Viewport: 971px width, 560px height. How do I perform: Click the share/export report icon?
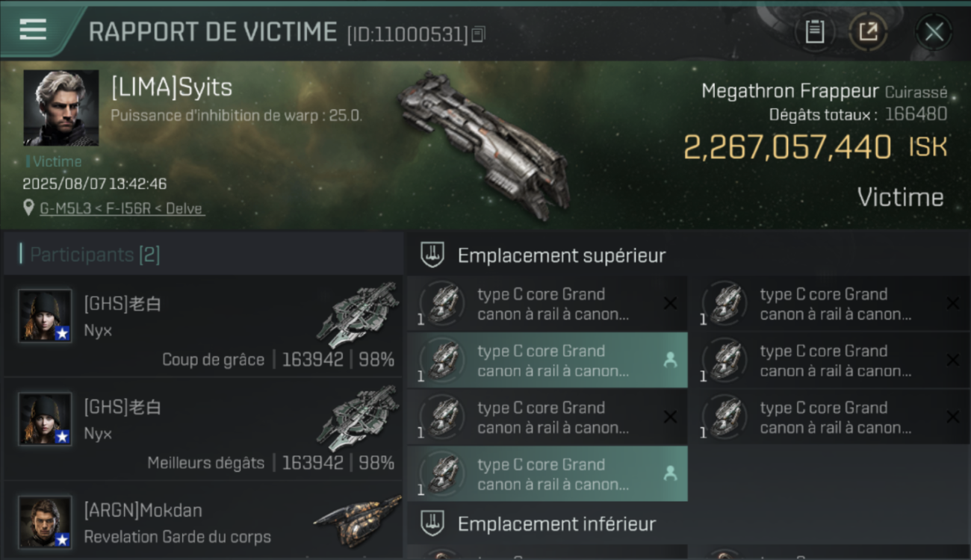(x=868, y=32)
